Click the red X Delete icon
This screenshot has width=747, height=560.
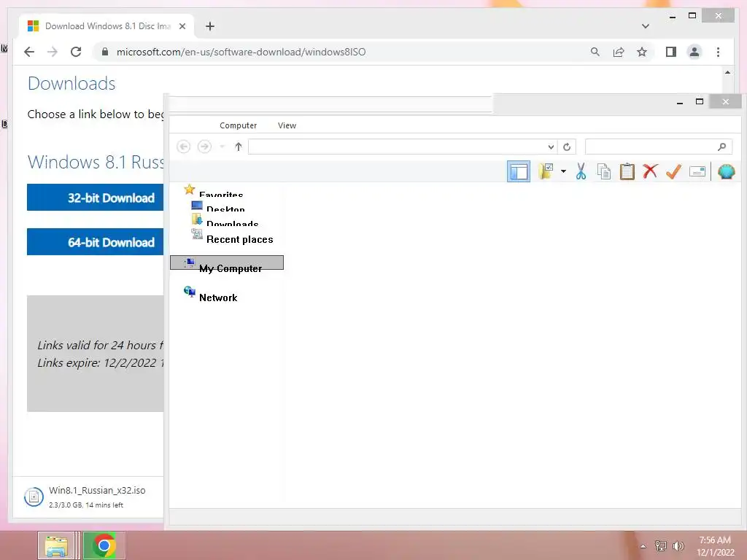point(650,171)
